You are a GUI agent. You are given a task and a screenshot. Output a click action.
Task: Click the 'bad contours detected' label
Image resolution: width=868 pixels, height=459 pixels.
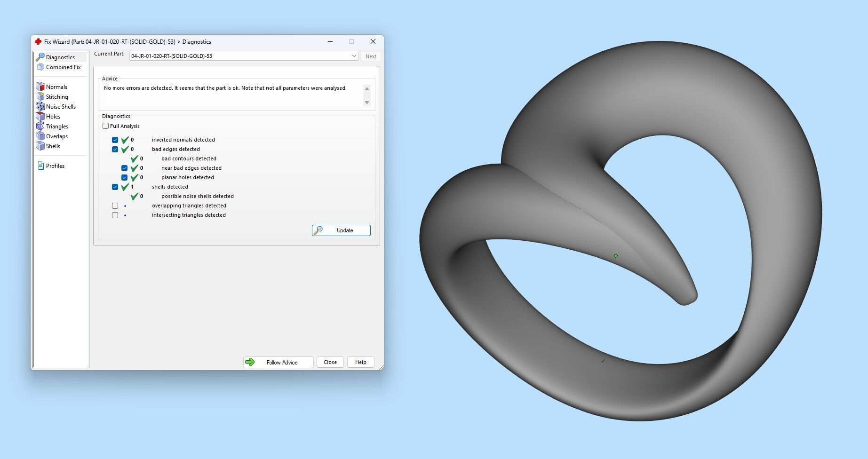(x=189, y=158)
